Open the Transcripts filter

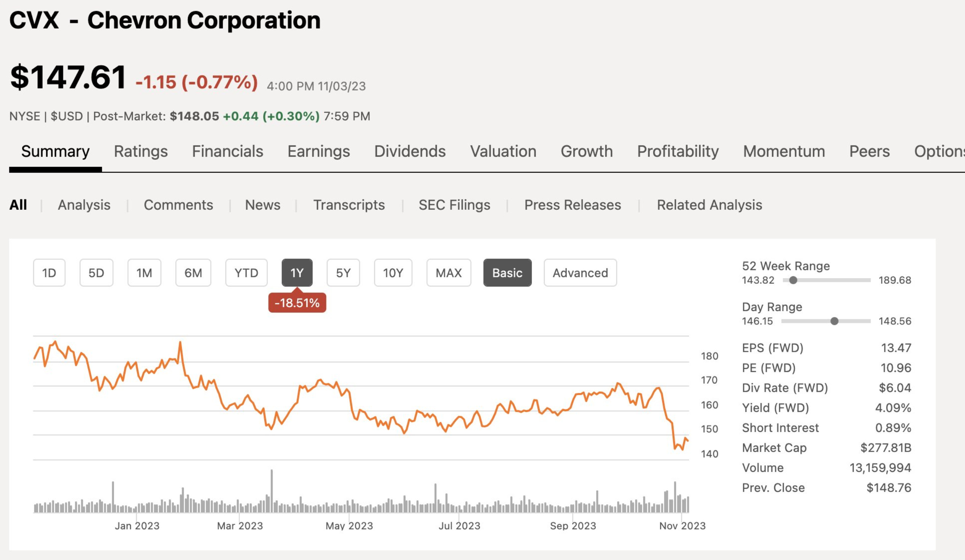349,205
